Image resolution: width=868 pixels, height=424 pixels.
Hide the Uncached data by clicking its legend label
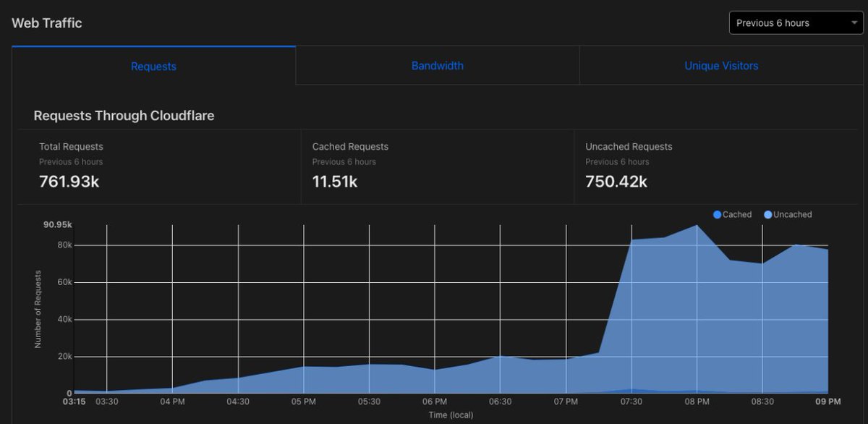click(x=792, y=214)
